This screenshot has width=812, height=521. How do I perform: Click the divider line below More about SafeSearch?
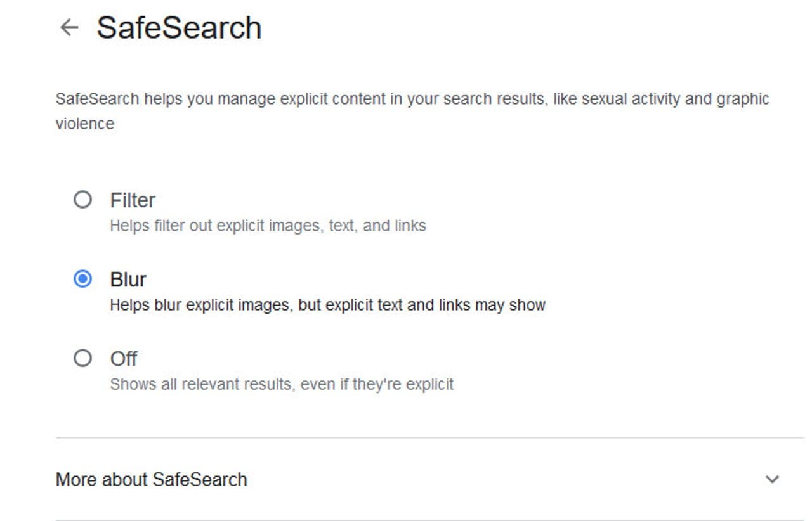pos(429,520)
